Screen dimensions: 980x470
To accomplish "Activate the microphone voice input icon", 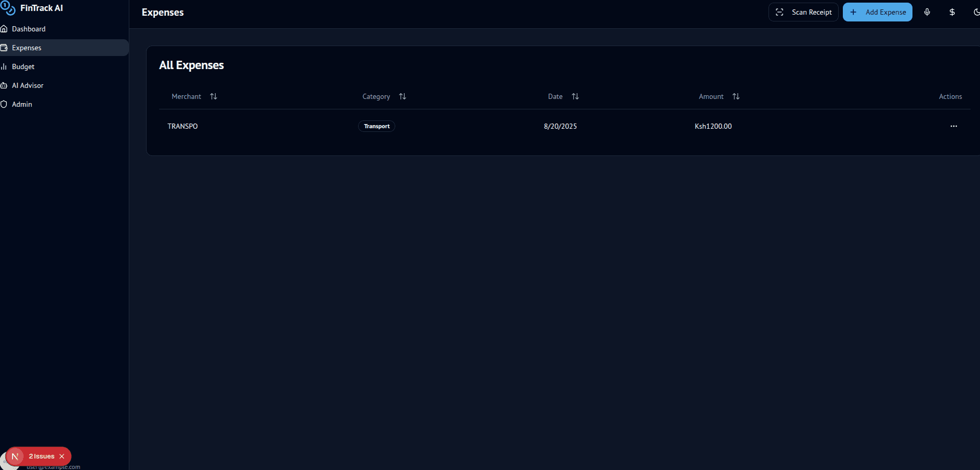I will pyautogui.click(x=927, y=12).
